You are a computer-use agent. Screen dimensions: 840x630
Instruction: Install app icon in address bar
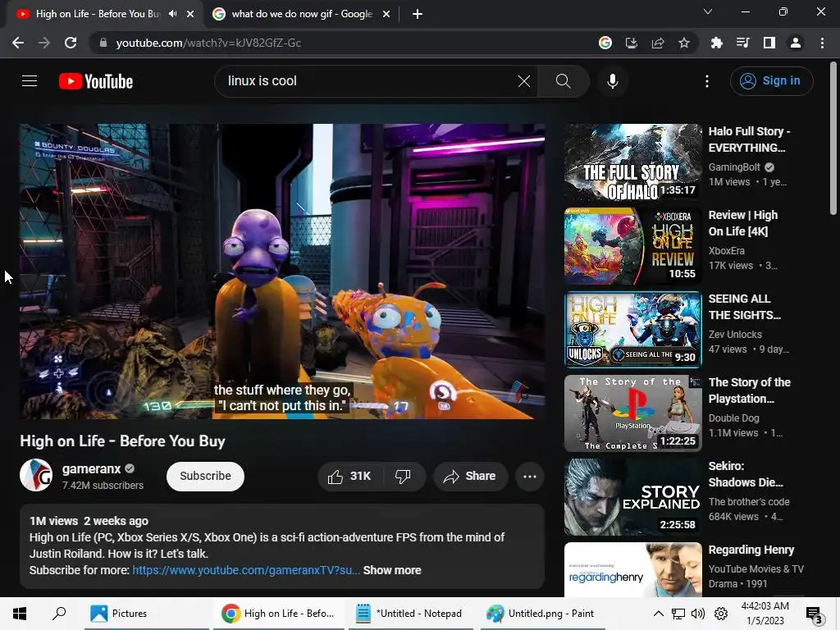coord(632,43)
